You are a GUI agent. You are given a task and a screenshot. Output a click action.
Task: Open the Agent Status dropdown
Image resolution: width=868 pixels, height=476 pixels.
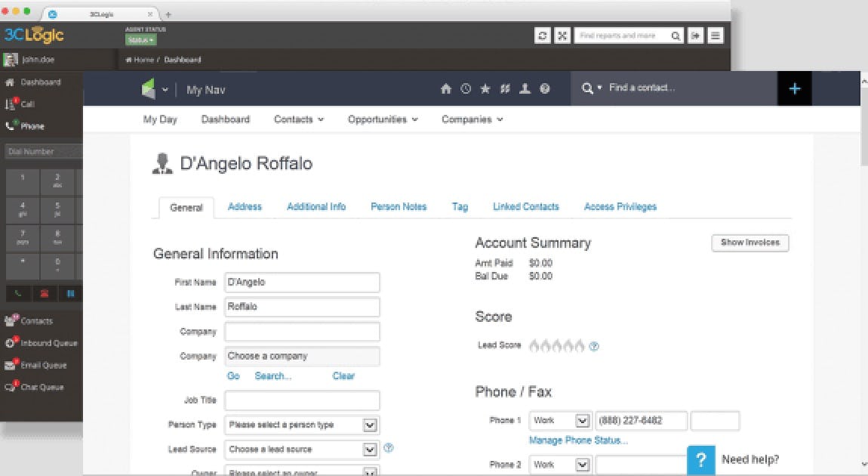click(x=140, y=40)
